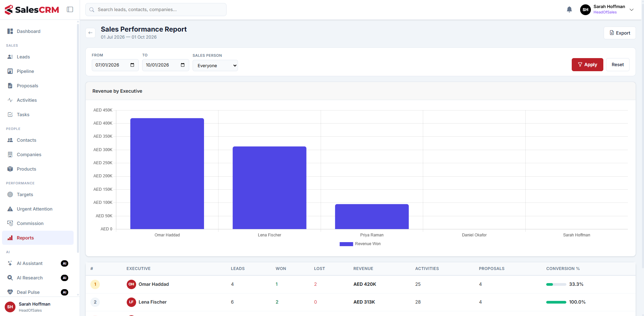Click the Conversion % column header

[x=563, y=269]
